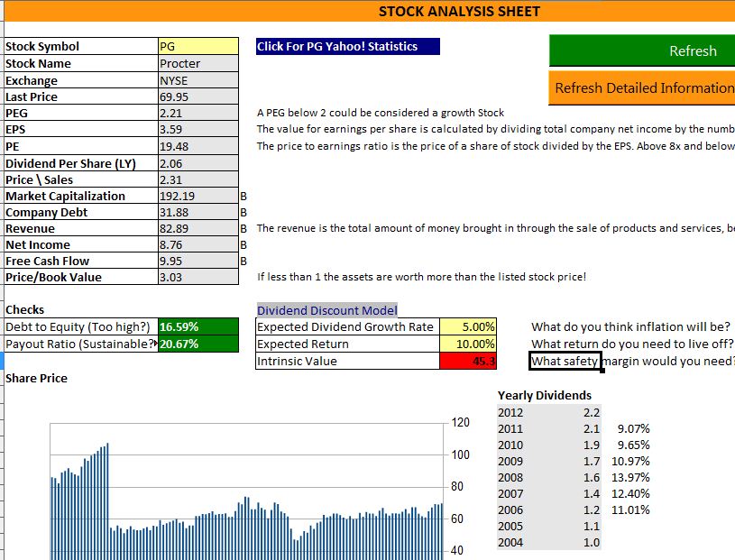Select the What safety margin cell
The height and width of the screenshot is (560, 735).
point(565,362)
